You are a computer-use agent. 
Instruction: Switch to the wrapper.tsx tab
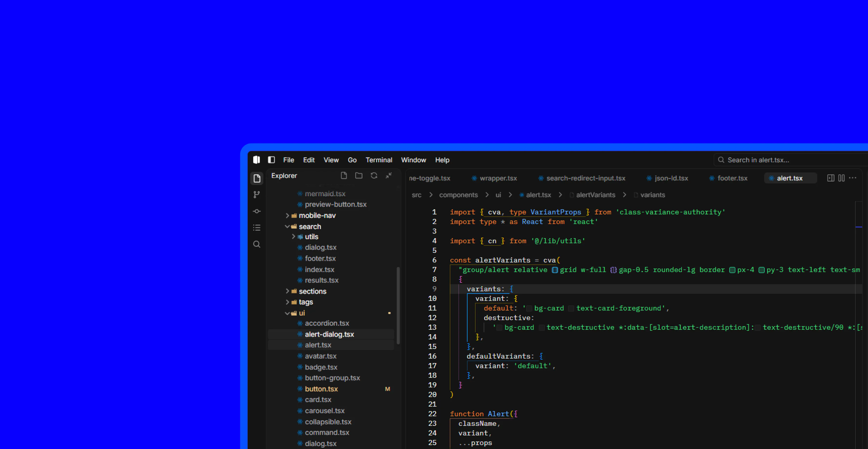[494, 178]
